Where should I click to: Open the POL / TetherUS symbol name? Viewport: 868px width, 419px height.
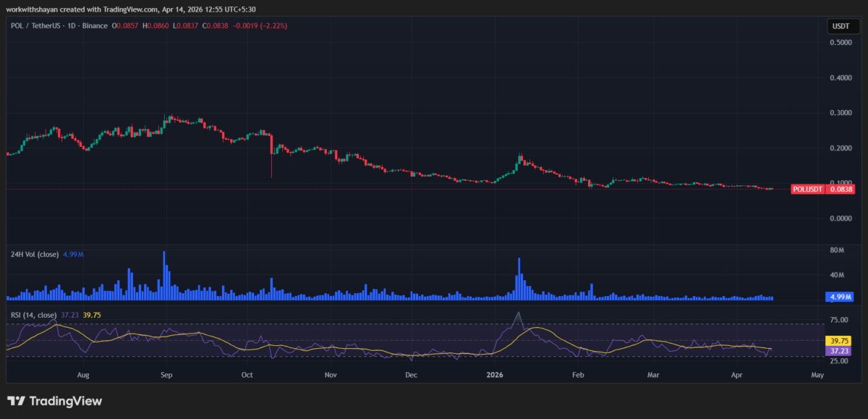[x=36, y=25]
